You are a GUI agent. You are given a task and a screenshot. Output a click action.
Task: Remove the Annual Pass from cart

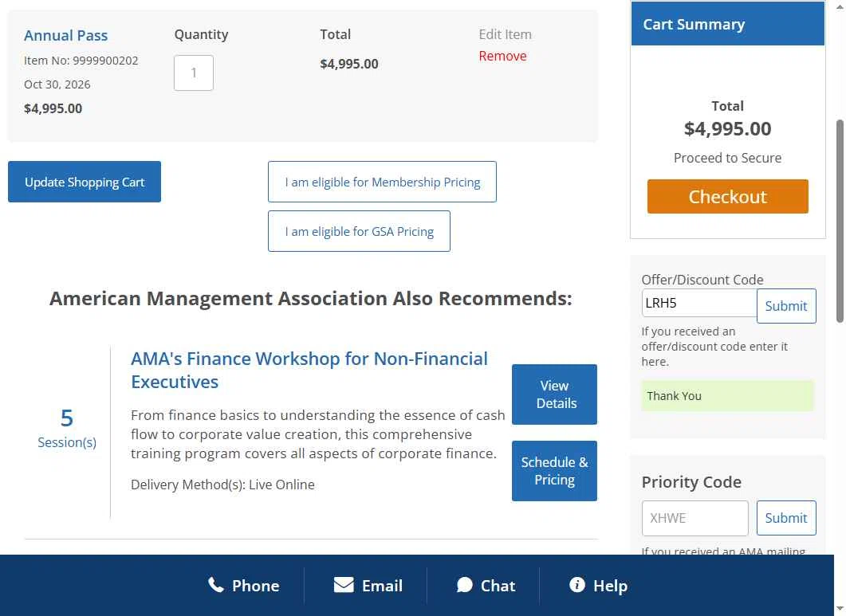tap(502, 56)
